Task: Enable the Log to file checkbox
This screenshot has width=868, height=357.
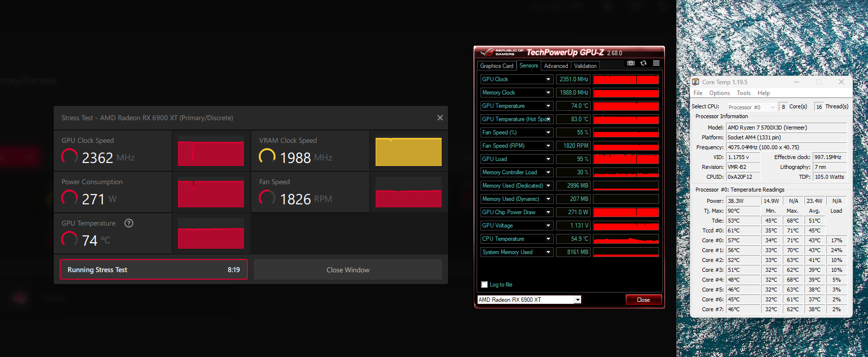Action: click(x=484, y=285)
